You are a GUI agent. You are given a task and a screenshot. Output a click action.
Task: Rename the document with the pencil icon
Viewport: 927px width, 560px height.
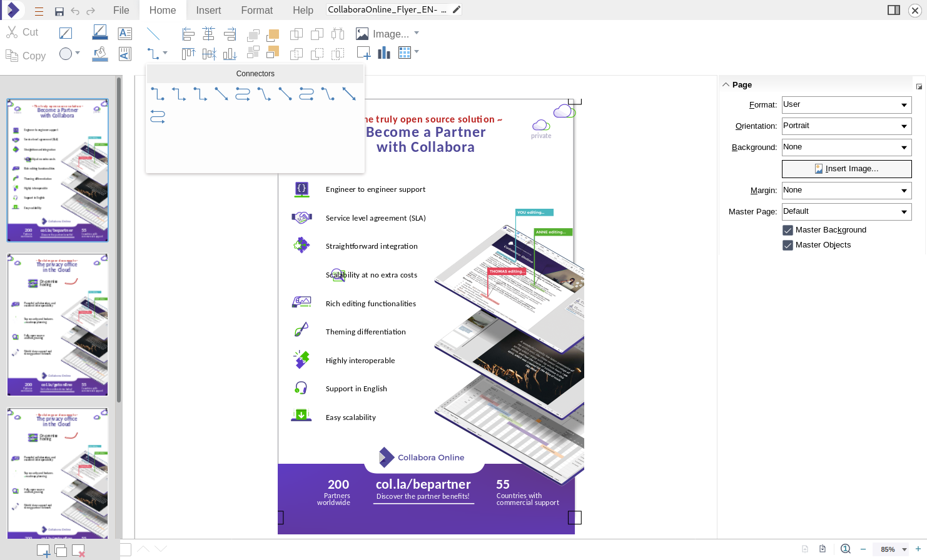point(457,9)
